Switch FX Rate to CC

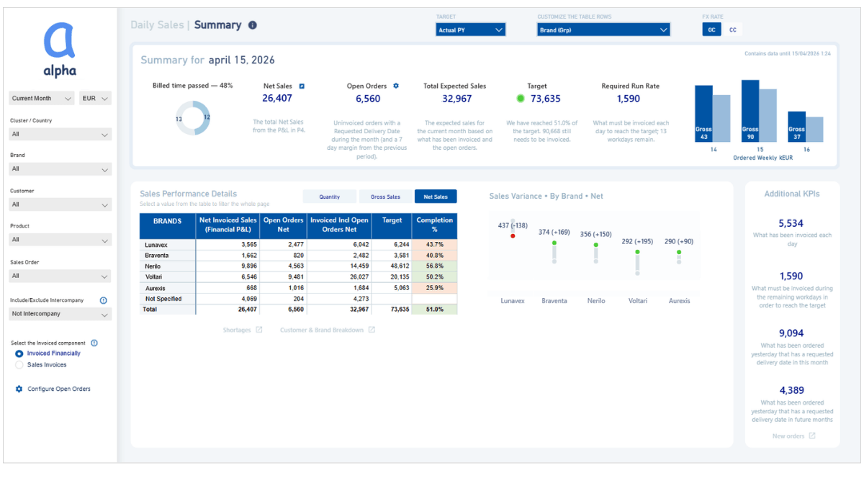(732, 29)
